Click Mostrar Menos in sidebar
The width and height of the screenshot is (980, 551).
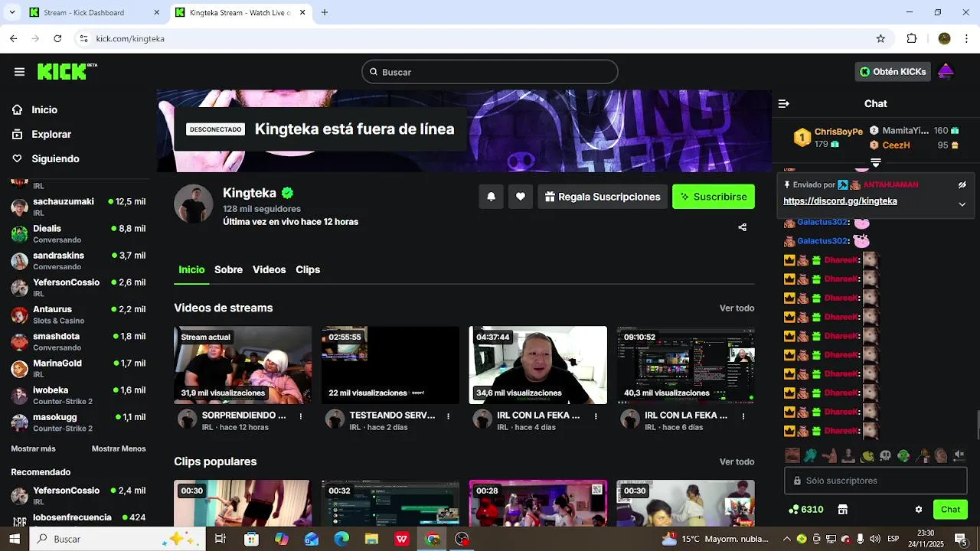(119, 448)
